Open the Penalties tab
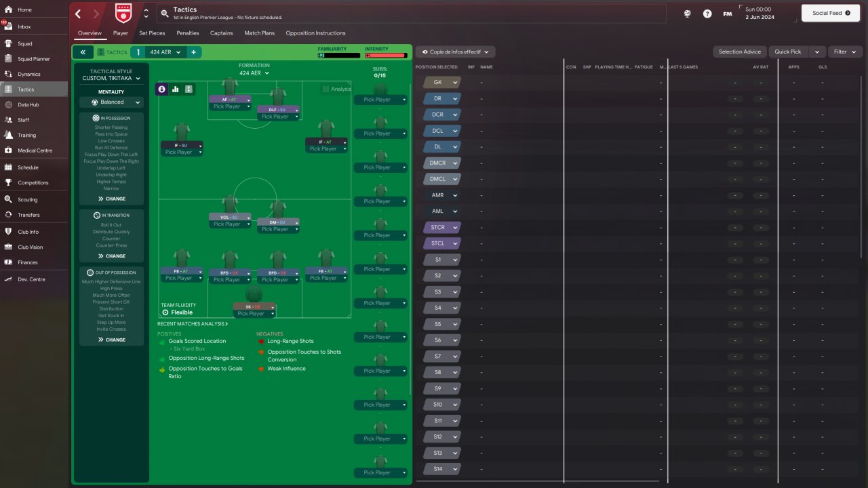Viewport: 868px width, 488px height. (x=188, y=33)
